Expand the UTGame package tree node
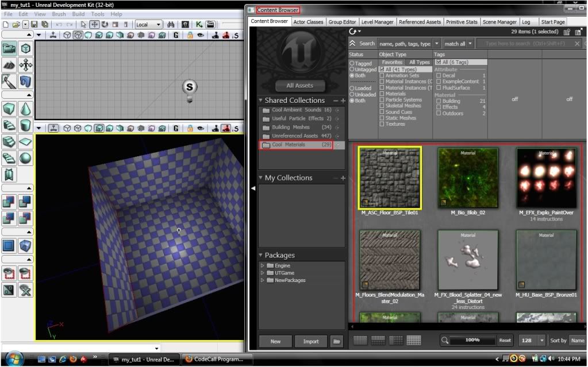 pos(262,273)
